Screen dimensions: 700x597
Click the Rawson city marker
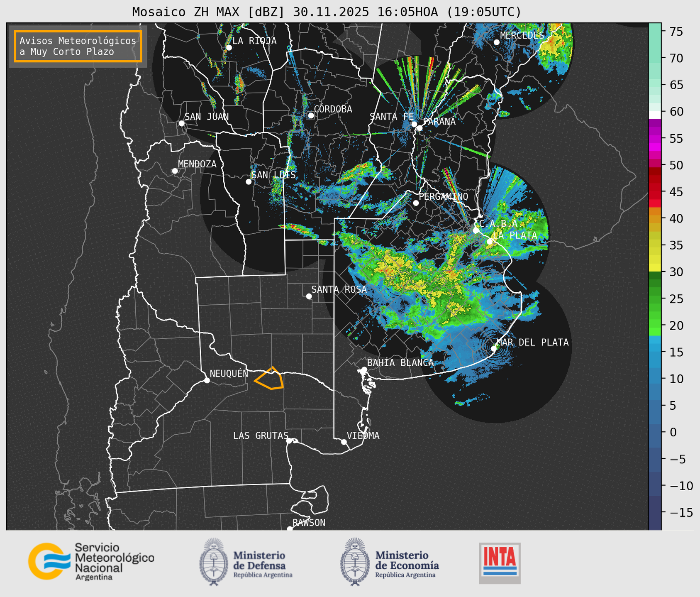(290, 528)
